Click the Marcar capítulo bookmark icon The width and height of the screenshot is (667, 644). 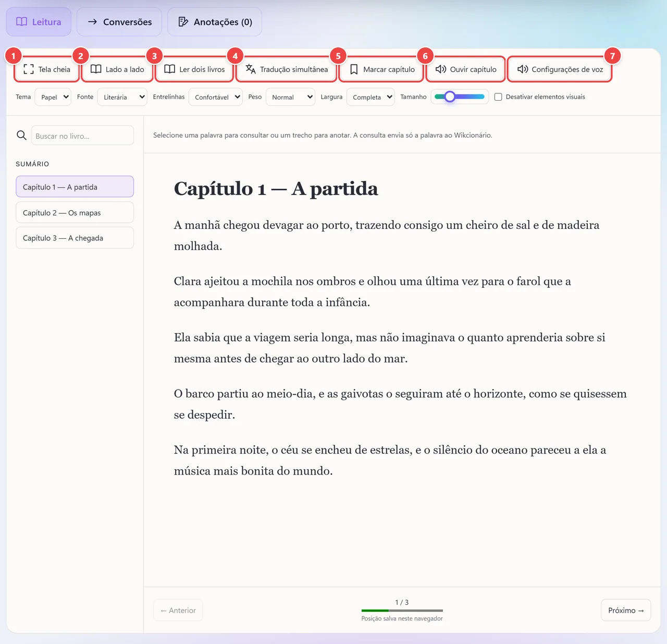pyautogui.click(x=354, y=69)
